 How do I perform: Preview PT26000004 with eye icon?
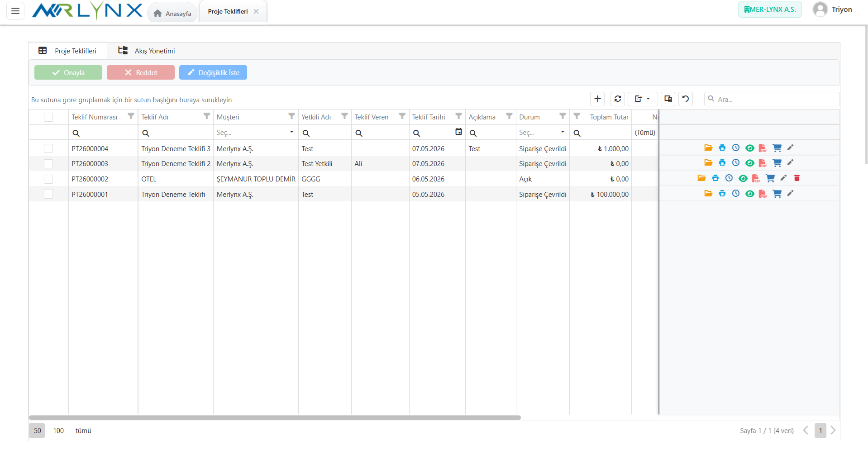tap(750, 148)
